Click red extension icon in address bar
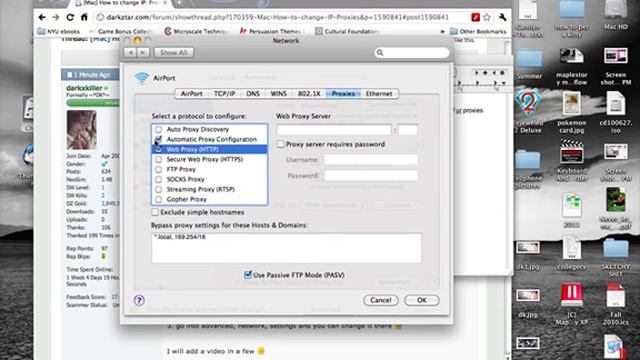 [x=475, y=17]
